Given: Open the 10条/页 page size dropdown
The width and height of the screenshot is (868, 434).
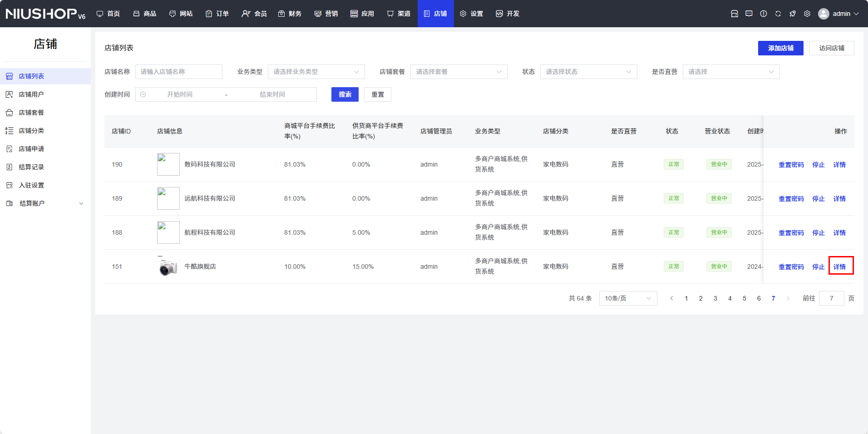Looking at the screenshot, I should [628, 298].
